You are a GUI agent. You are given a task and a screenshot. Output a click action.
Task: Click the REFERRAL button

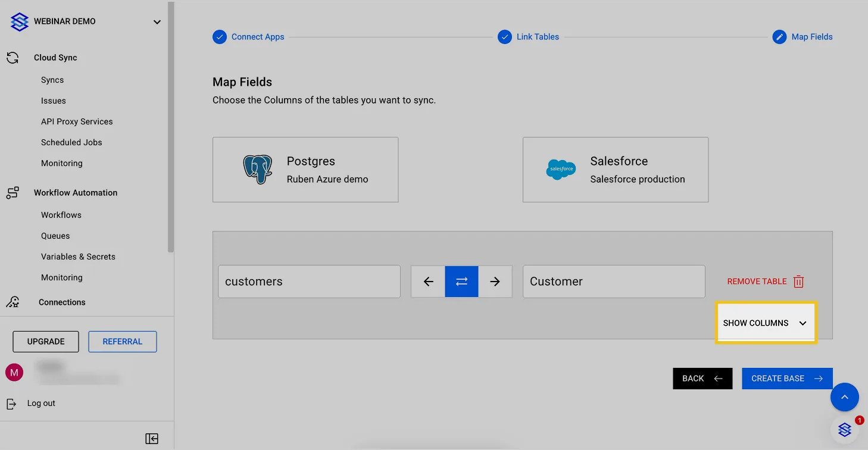[x=123, y=342]
